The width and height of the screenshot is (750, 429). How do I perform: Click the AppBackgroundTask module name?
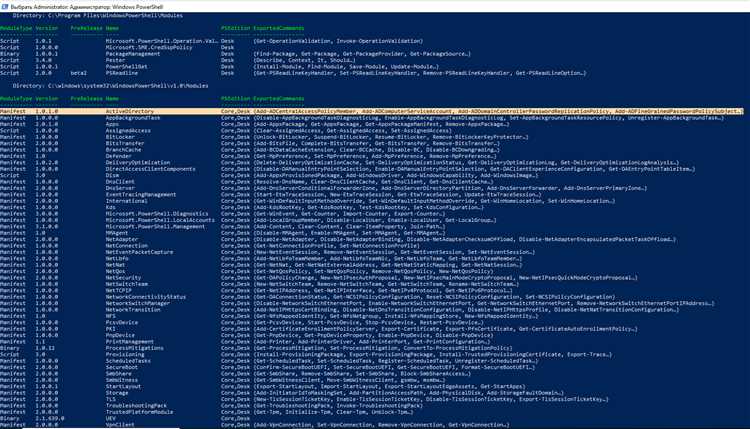point(133,118)
